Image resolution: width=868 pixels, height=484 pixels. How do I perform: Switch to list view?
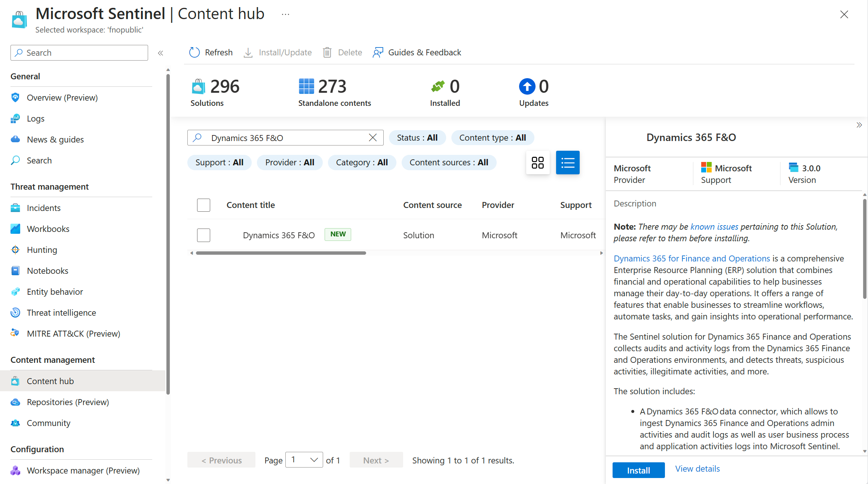point(567,163)
